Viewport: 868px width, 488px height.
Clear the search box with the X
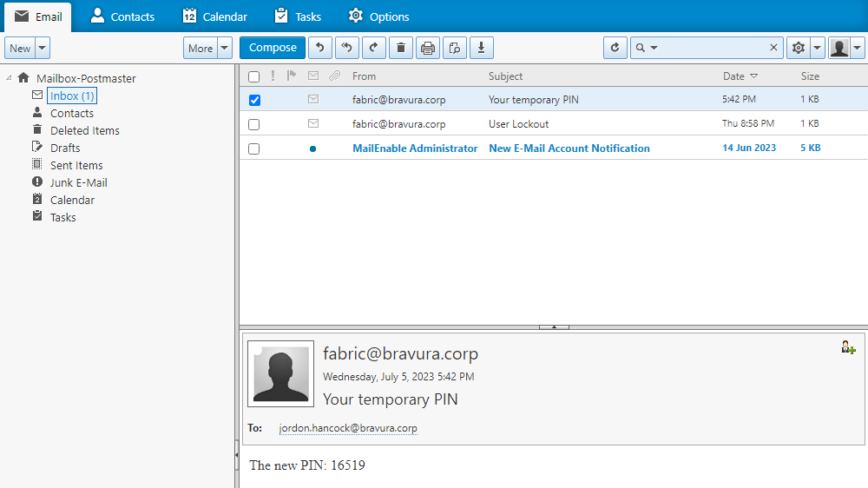click(773, 48)
